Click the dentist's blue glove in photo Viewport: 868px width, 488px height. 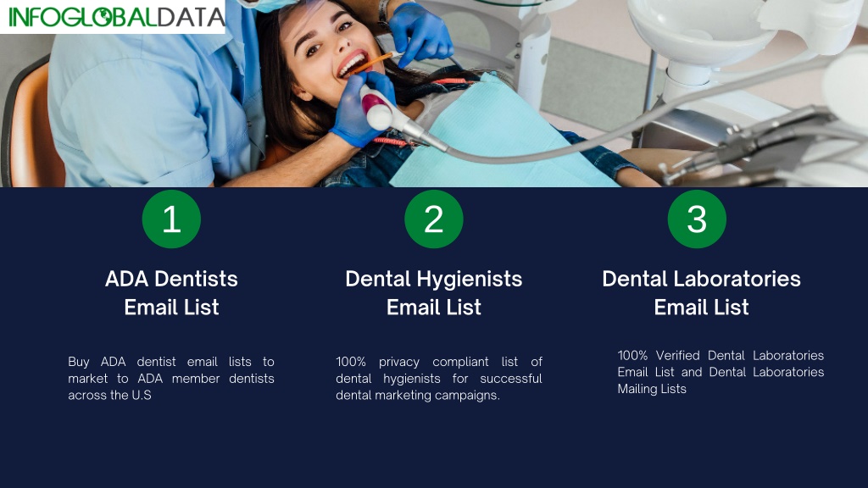[x=420, y=33]
